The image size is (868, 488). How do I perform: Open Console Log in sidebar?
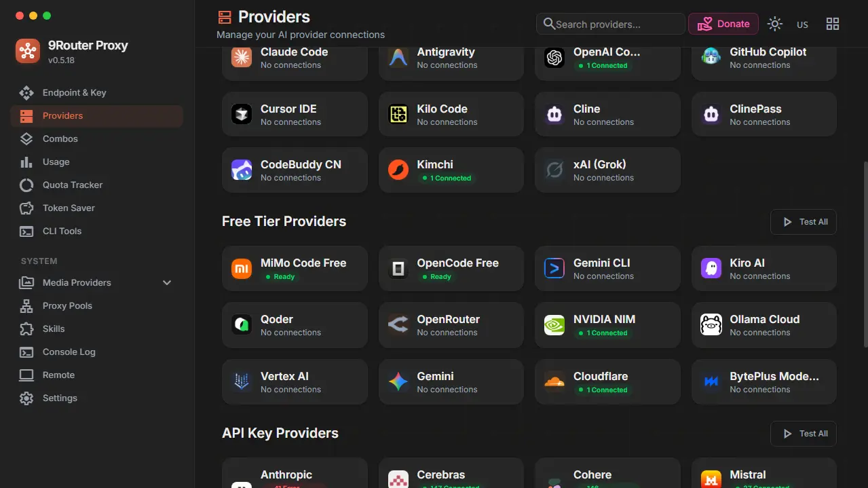(x=96, y=352)
